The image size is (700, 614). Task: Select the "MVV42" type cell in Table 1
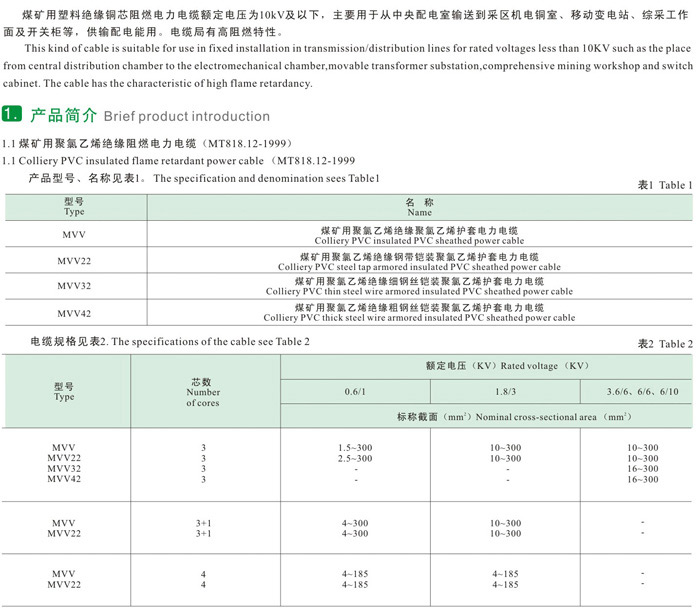coord(74,313)
